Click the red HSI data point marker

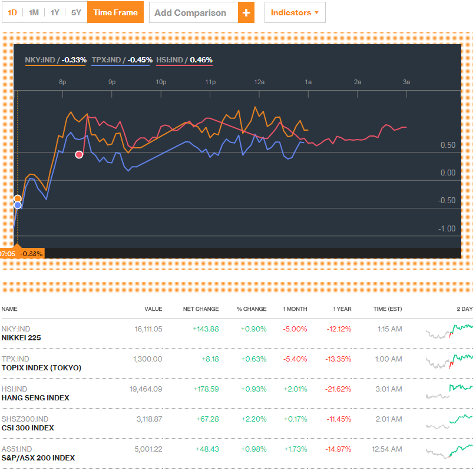click(79, 155)
